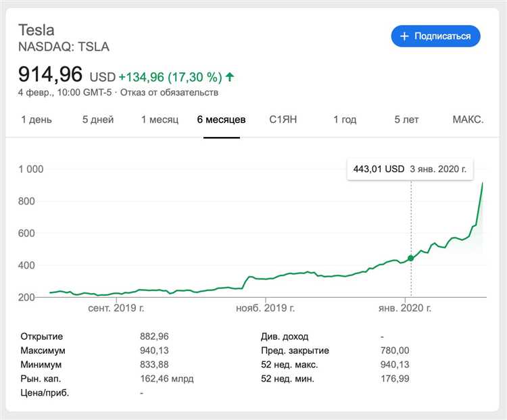Screen dimensions: 507x420
Task: Click the Рын. кап. value 162,46 млрд
Action: [x=167, y=379]
